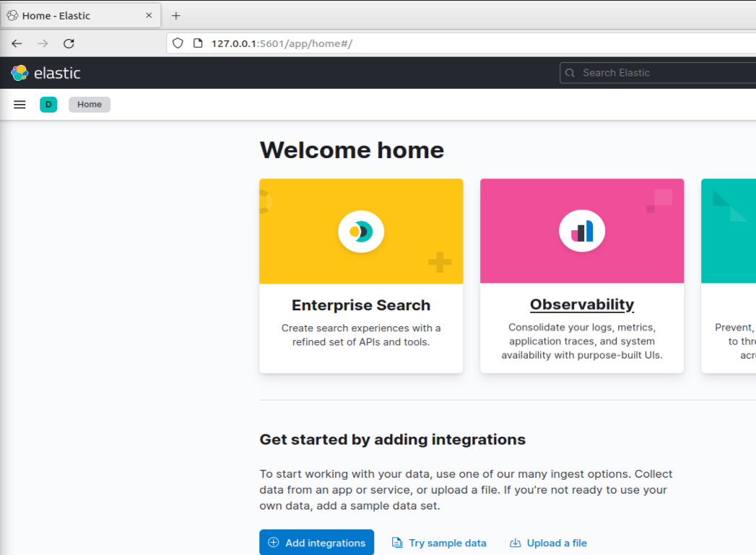This screenshot has width=756, height=555.
Task: Click the document icon beside Try sample data
Action: click(397, 543)
